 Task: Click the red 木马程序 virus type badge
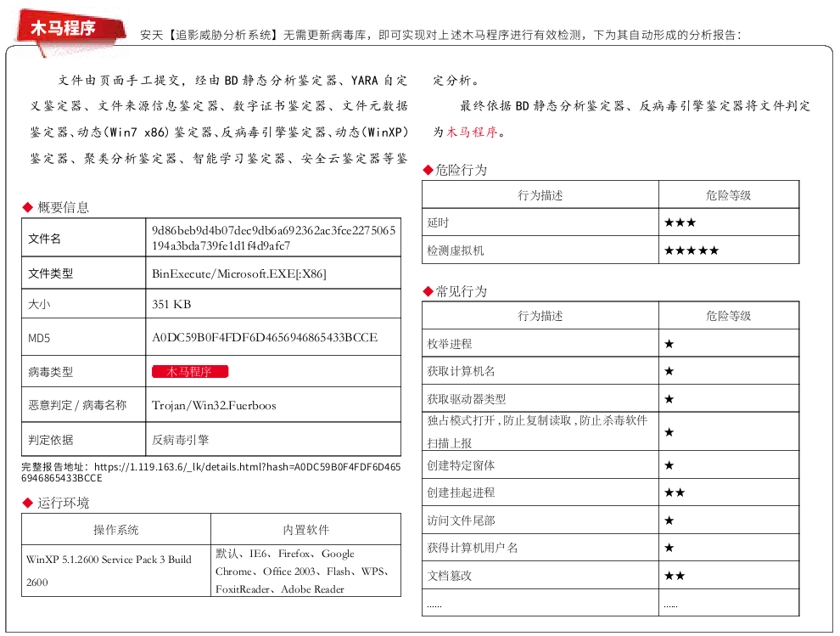190,372
